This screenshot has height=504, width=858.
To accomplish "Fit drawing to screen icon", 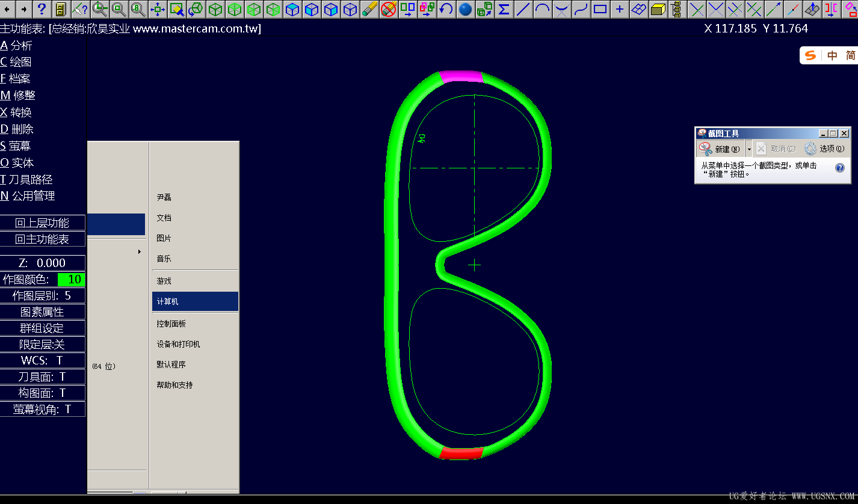I will point(158,9).
